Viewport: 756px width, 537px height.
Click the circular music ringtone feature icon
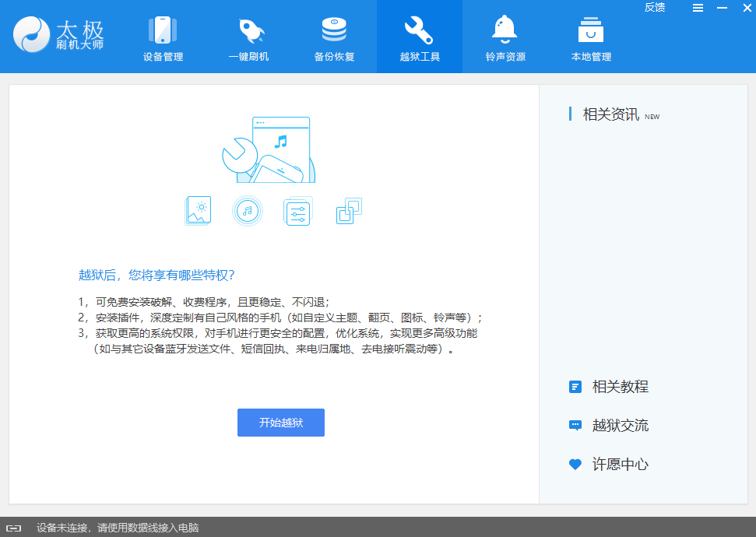(248, 210)
